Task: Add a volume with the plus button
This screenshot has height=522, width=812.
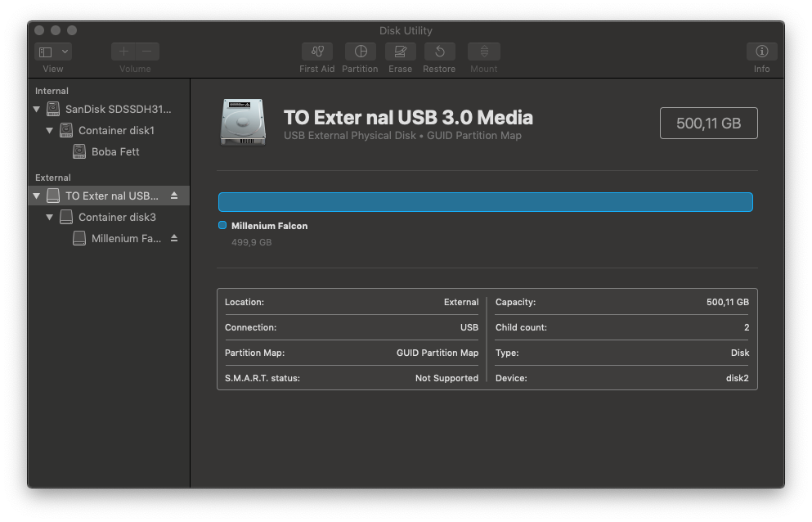Action: pyautogui.click(x=123, y=52)
